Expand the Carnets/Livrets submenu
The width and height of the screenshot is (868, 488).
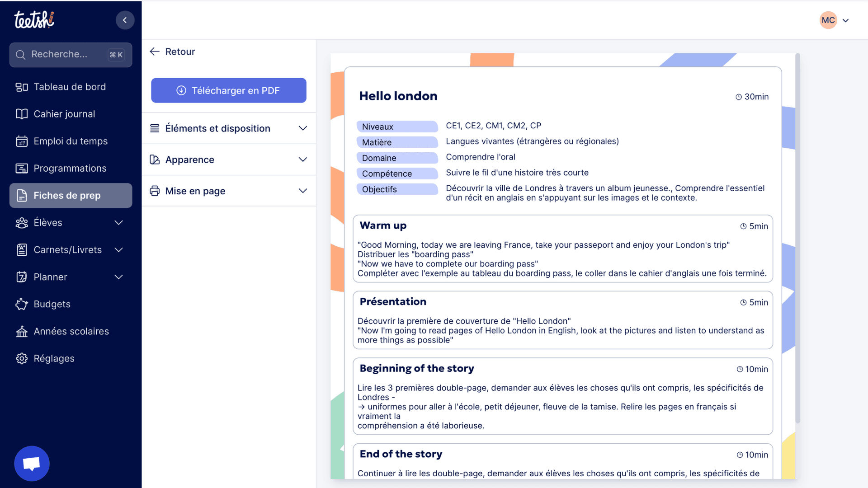(118, 250)
